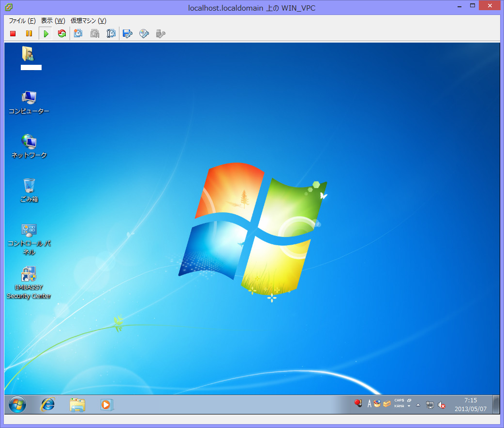Connect floppy device toolbar icon
The image size is (504, 428).
pyautogui.click(x=128, y=33)
